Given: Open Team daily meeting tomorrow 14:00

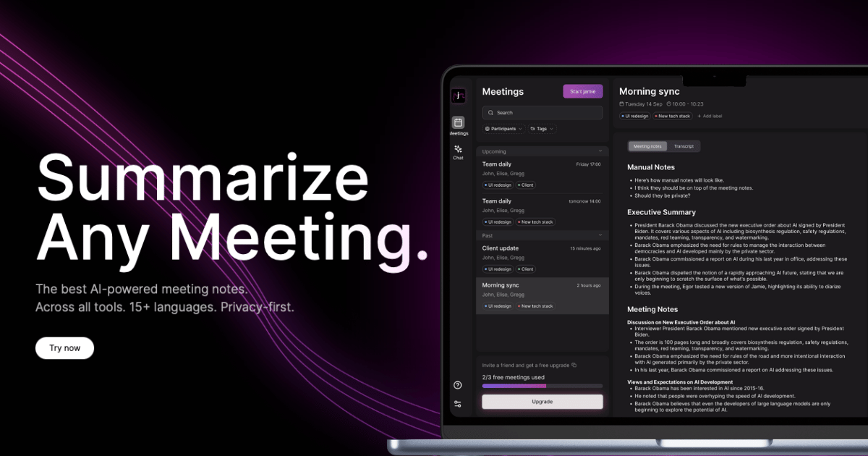Looking at the screenshot, I should pos(542,211).
